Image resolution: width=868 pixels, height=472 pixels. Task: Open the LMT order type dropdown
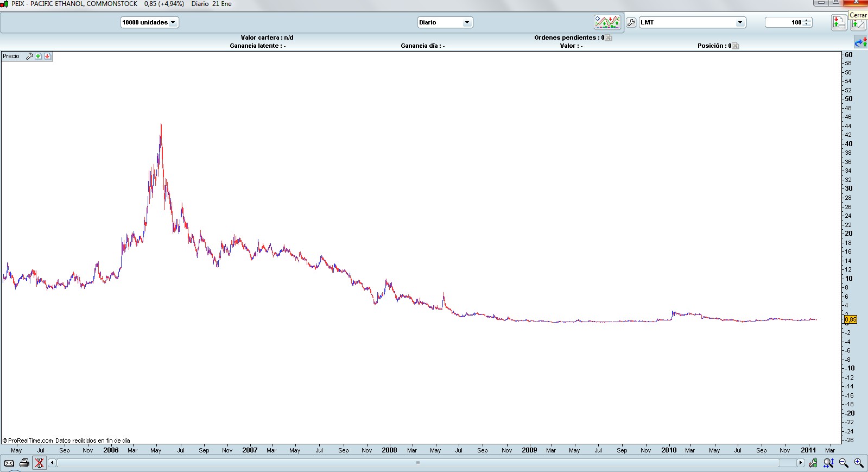(x=692, y=22)
